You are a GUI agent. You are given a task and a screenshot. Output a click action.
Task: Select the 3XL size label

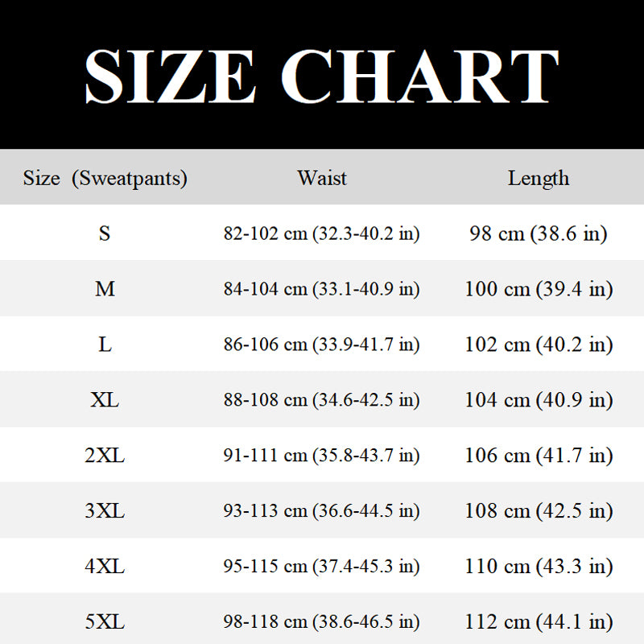[105, 511]
